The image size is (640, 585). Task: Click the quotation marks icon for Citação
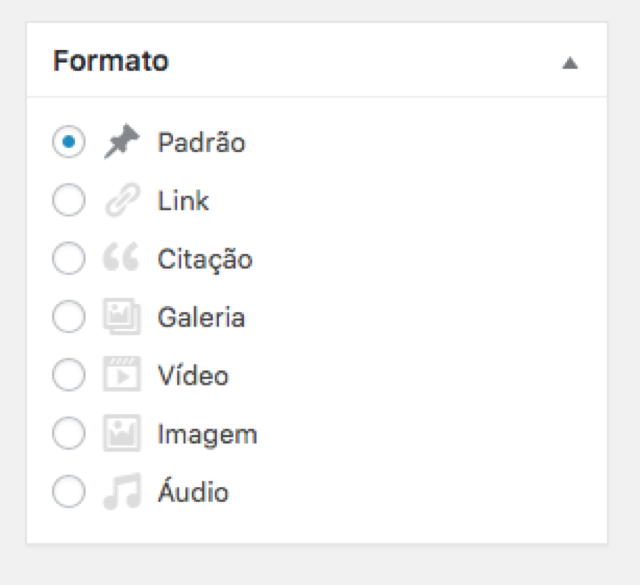coord(120,260)
